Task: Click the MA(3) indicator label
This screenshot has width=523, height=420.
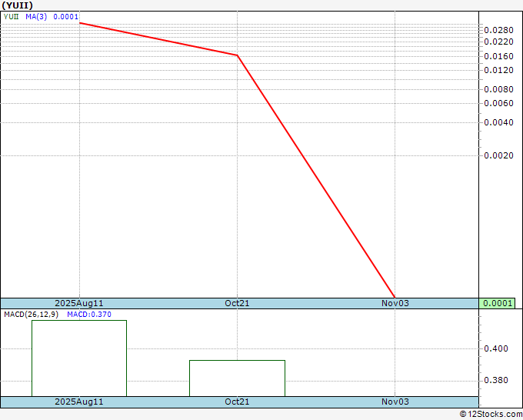Action: (36, 17)
